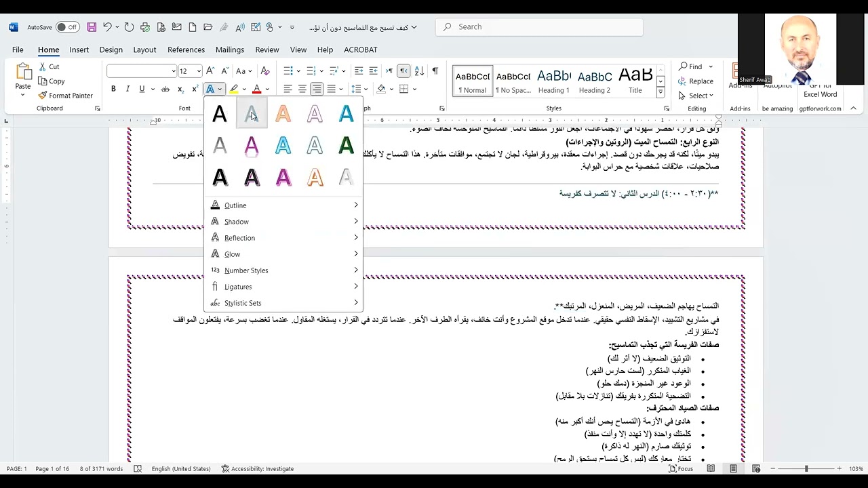Open the borders dropdown arrow
This screenshot has width=868, height=488.
pyautogui.click(x=414, y=89)
